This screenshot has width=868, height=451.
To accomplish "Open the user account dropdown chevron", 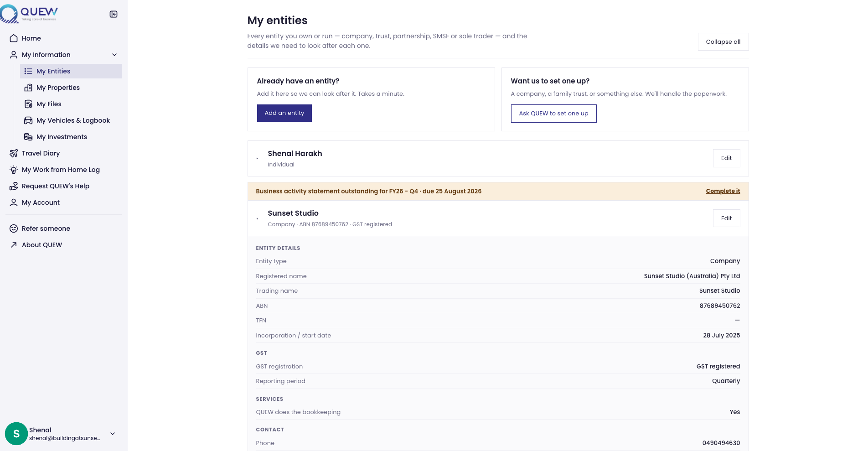I will pyautogui.click(x=113, y=434).
